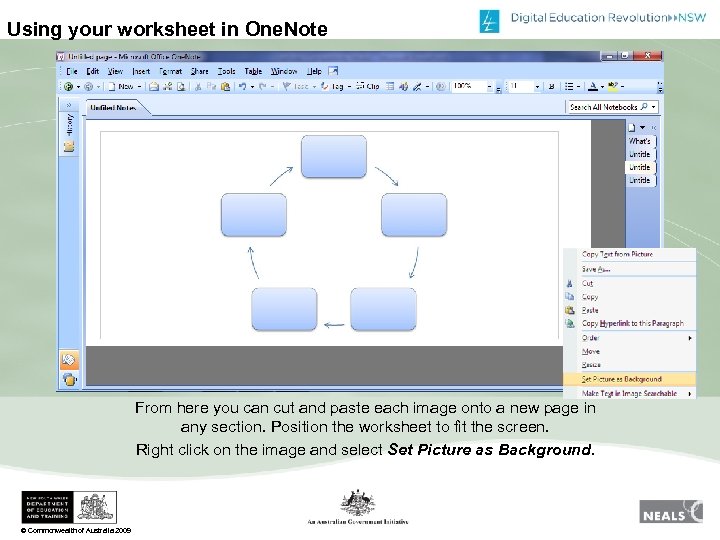Open the View menu
720x540 pixels.
click(115, 71)
